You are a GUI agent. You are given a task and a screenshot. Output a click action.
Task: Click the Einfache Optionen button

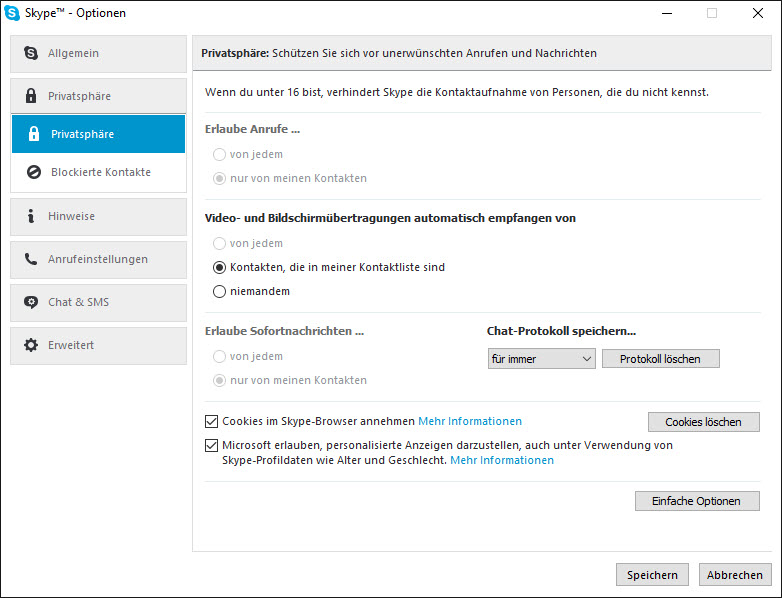tap(697, 501)
